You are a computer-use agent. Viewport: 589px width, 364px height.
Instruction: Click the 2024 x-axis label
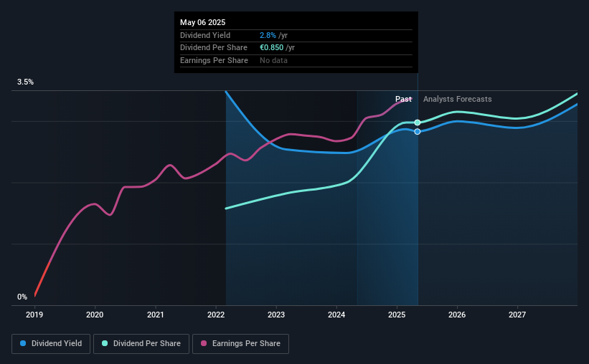tap(336, 315)
